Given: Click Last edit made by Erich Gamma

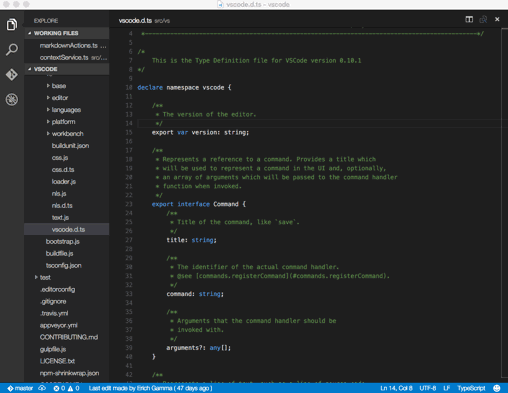Looking at the screenshot, I should coord(150,388).
